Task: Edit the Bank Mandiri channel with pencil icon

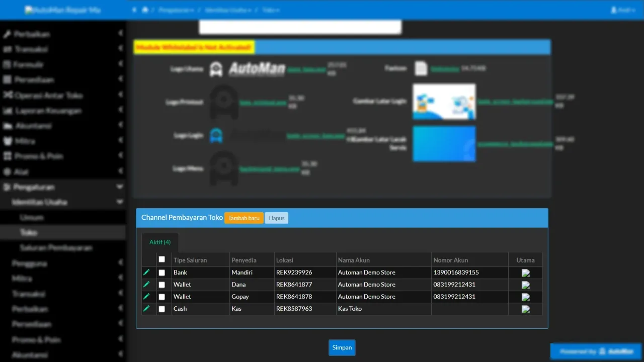Action: pos(146,272)
